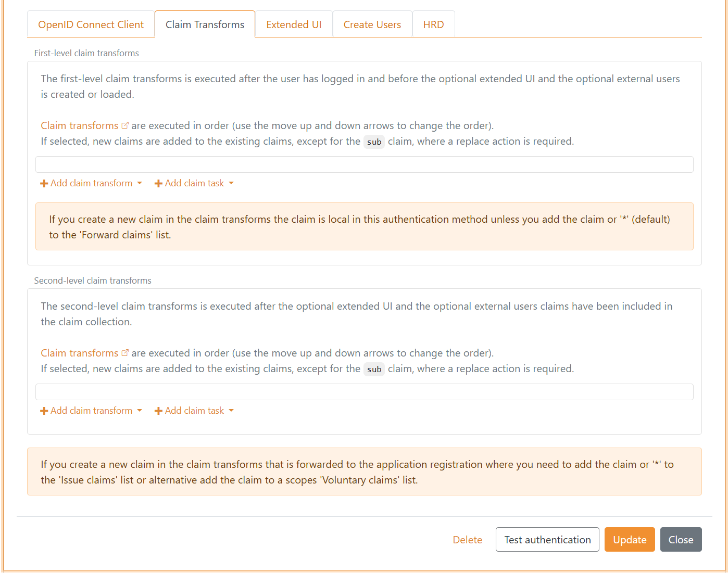Screen dimensions: 728x573
Task: Open the second-level 'Add claim transform' dropdown
Action: pyautogui.click(x=91, y=411)
